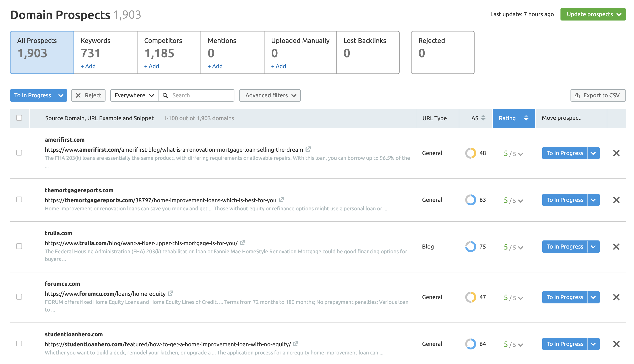Open the bulk To In Progress arrow
This screenshot has width=634, height=364.
pyautogui.click(x=61, y=95)
